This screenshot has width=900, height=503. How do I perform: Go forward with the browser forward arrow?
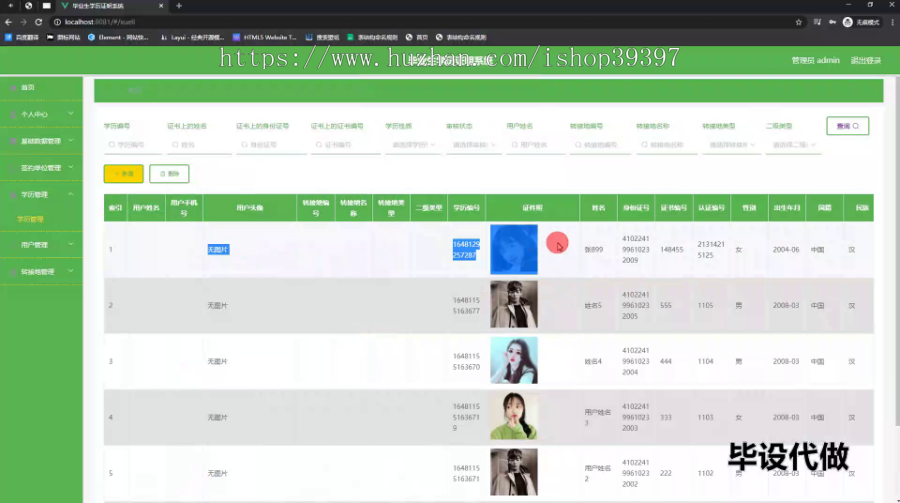23,22
